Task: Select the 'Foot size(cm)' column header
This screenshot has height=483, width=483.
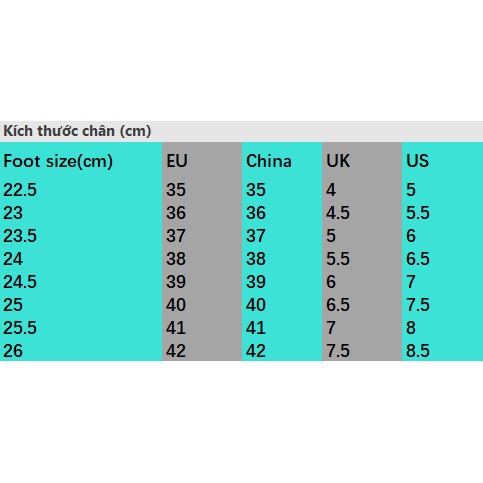Action: pyautogui.click(x=58, y=161)
